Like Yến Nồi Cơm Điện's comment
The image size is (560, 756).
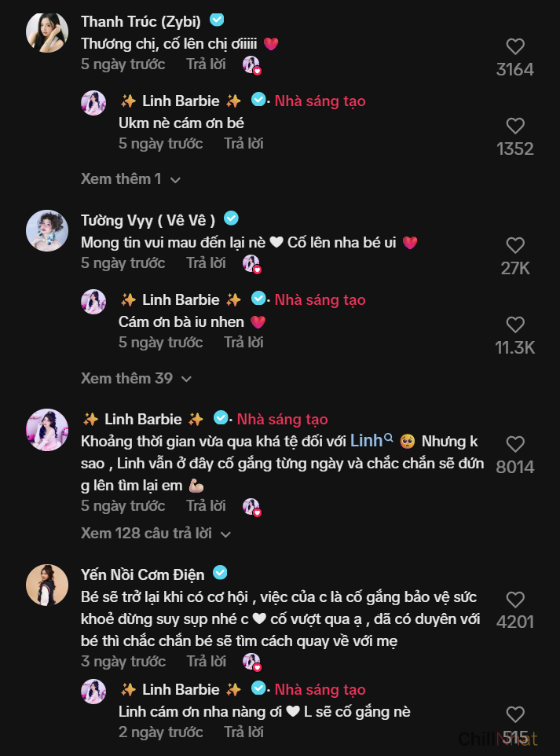click(515, 600)
